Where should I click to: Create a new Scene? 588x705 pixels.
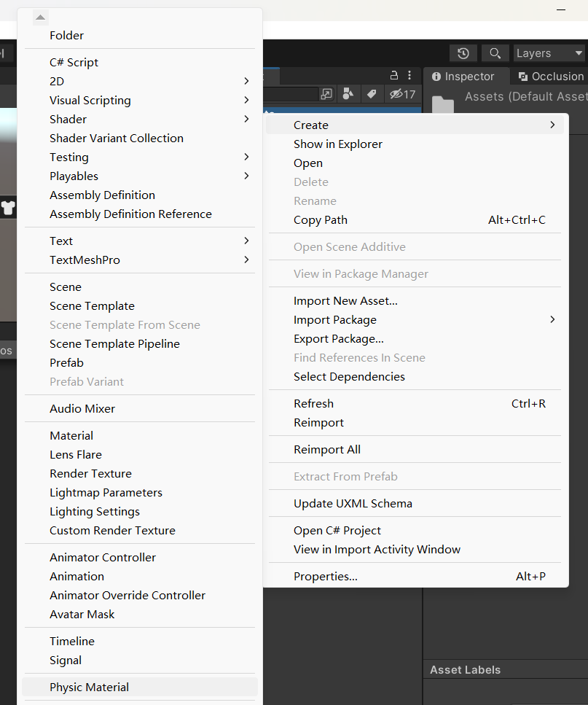coord(140,287)
